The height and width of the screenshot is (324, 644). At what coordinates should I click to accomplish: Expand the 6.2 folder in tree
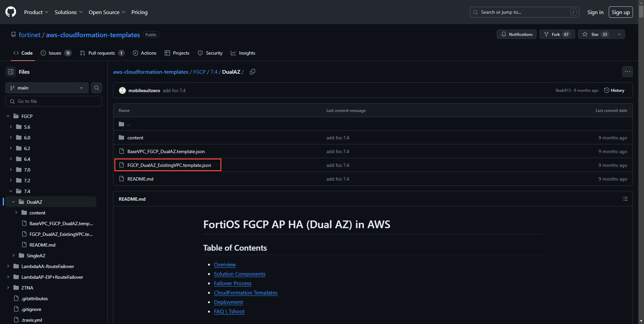[11, 148]
